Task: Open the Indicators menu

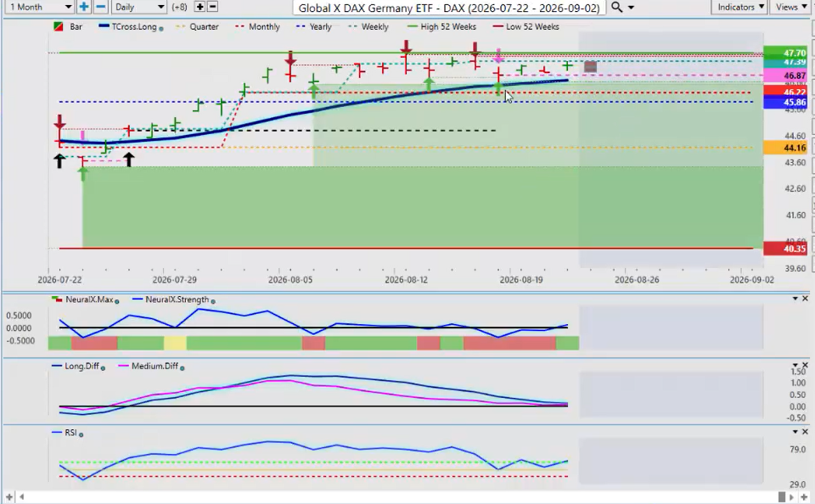Action: coord(739,7)
